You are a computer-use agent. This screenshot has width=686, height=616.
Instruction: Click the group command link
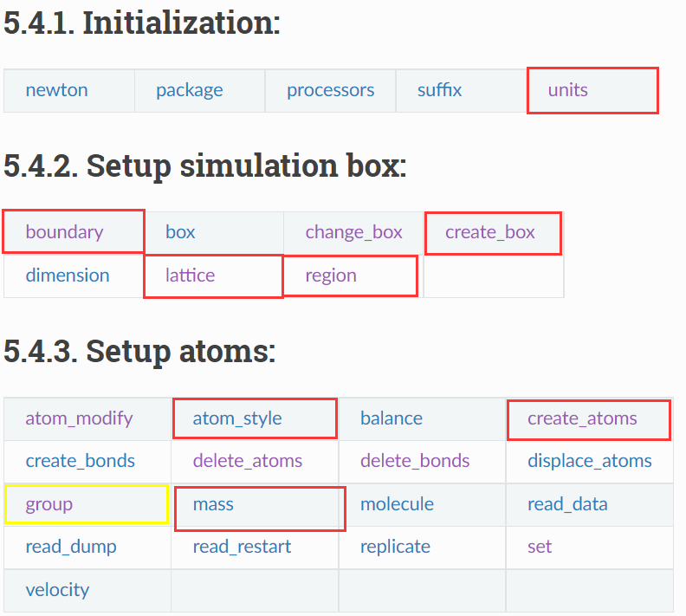(x=49, y=504)
